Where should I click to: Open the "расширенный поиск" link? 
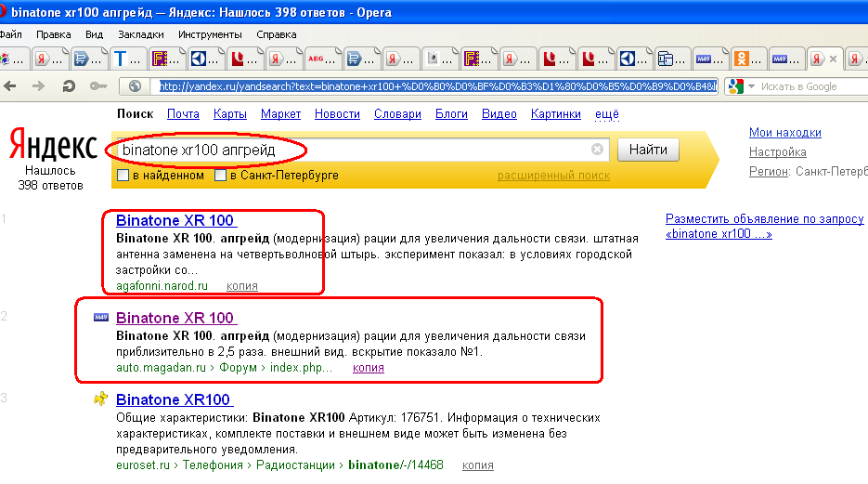(x=553, y=176)
